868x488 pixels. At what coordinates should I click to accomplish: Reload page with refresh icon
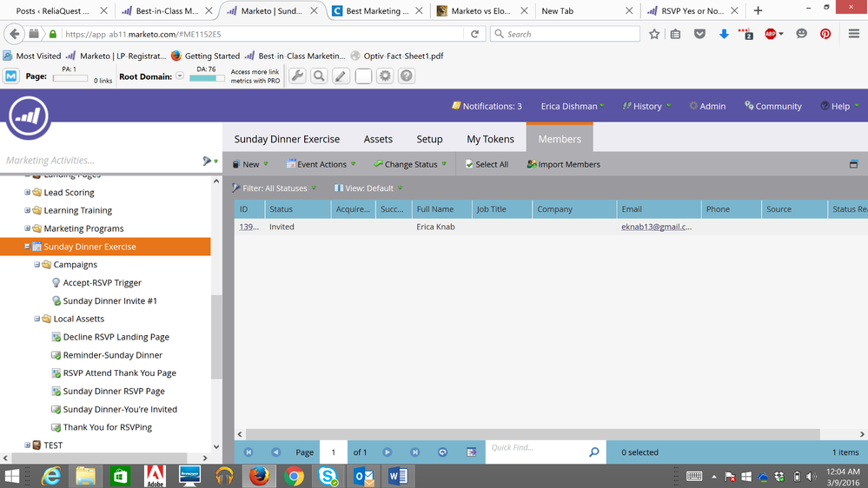click(474, 35)
